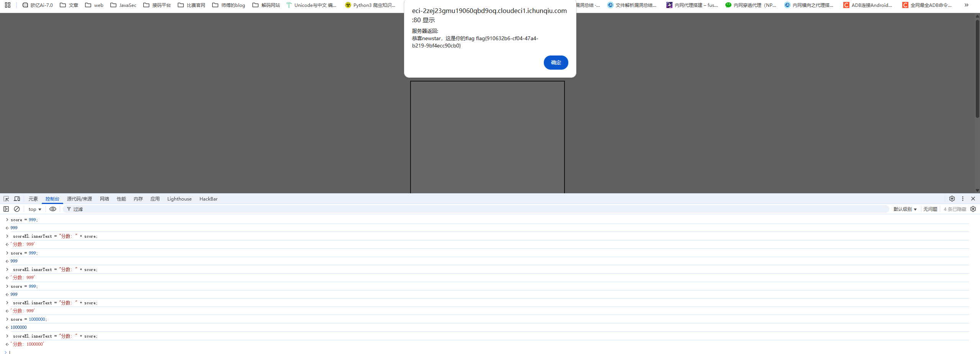Switch to the HackBar tab
The width and height of the screenshot is (980, 354).
click(208, 199)
